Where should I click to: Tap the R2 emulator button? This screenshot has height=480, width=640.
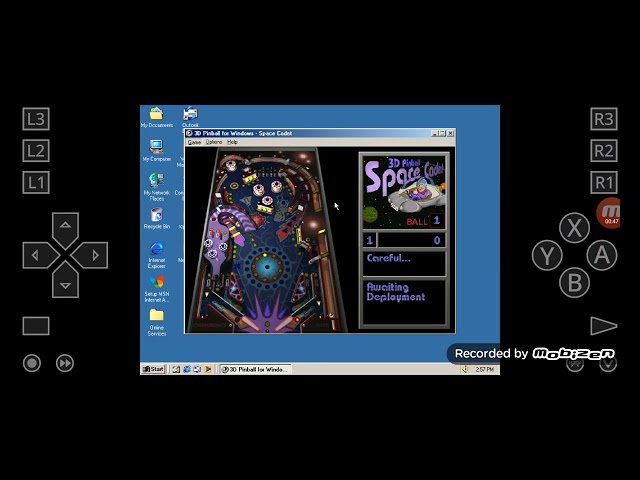(604, 151)
